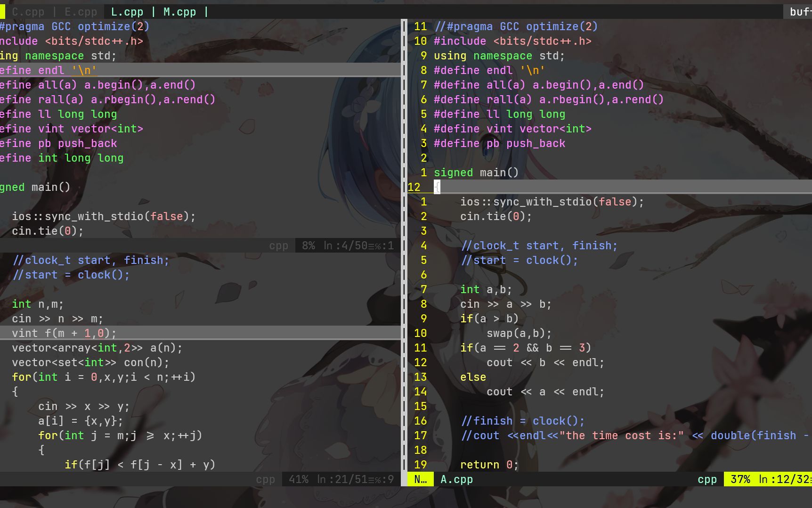Image resolution: width=812 pixels, height=508 pixels.
Task: Click the active L.cpp tab
Action: pyautogui.click(x=127, y=11)
